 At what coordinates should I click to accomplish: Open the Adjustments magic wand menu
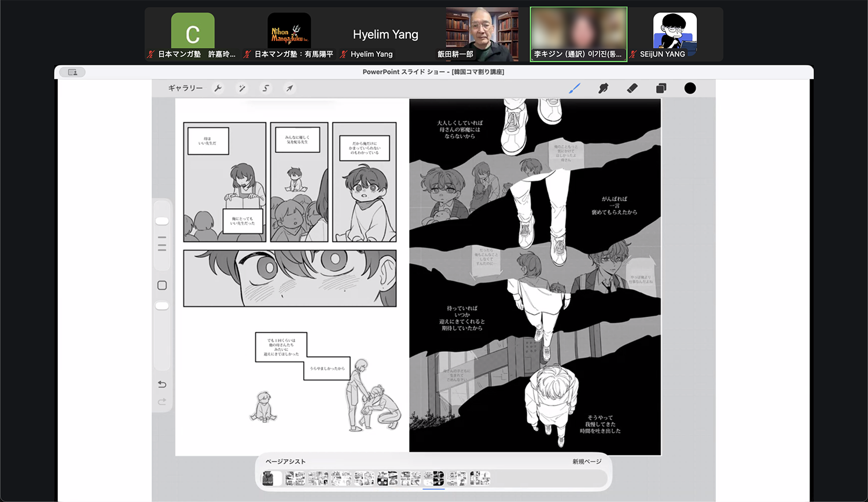(242, 88)
